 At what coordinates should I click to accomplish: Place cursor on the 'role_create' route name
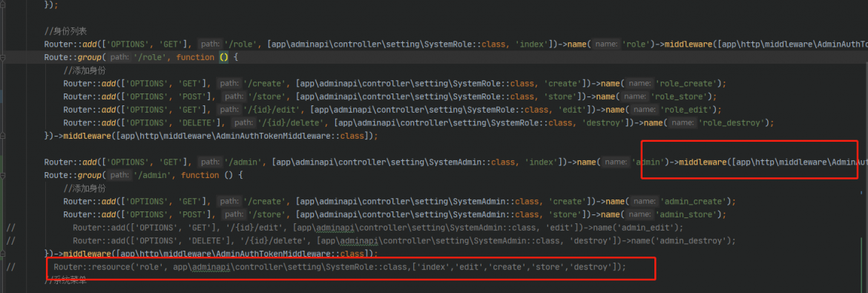(x=687, y=84)
